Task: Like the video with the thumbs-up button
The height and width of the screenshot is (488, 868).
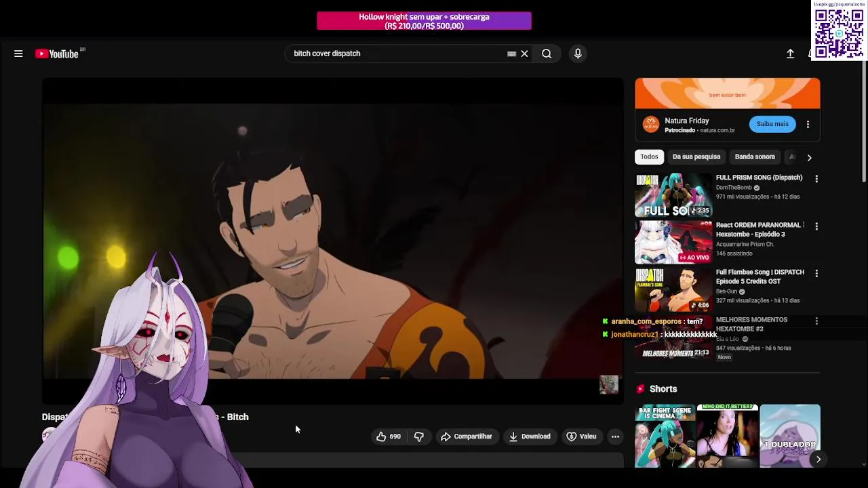Action: 389,436
